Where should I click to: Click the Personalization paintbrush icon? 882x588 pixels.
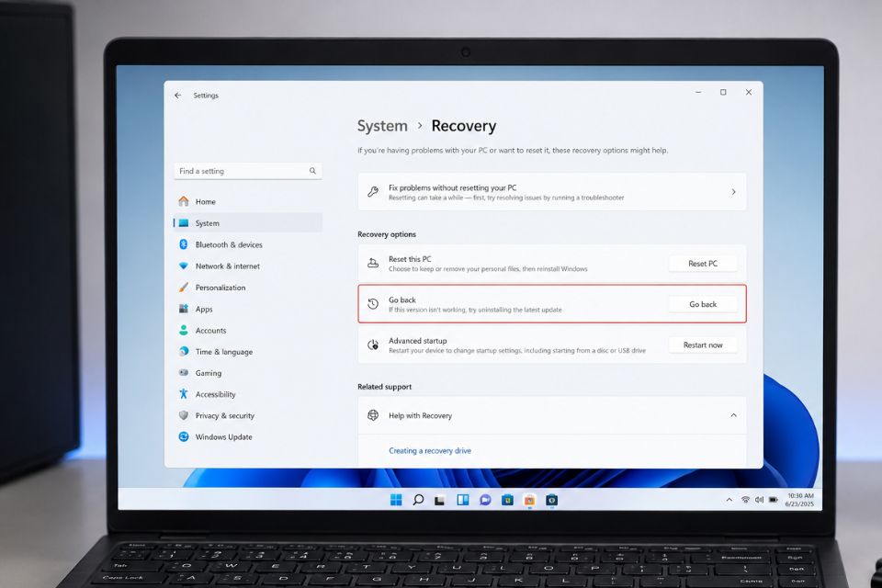(x=184, y=287)
